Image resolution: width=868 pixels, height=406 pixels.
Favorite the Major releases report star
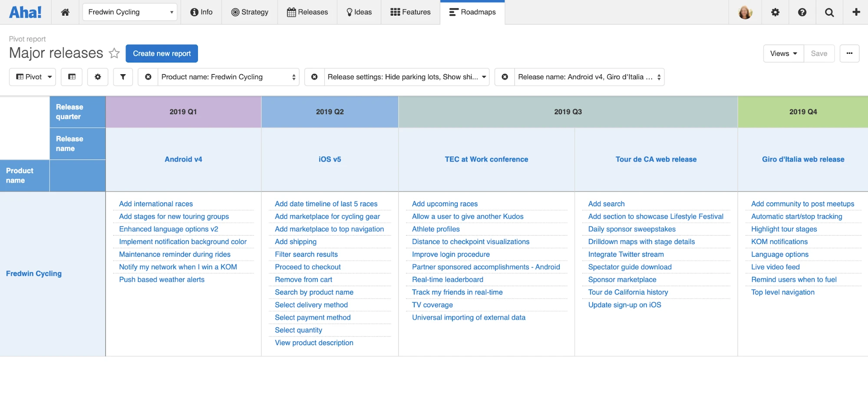click(114, 53)
